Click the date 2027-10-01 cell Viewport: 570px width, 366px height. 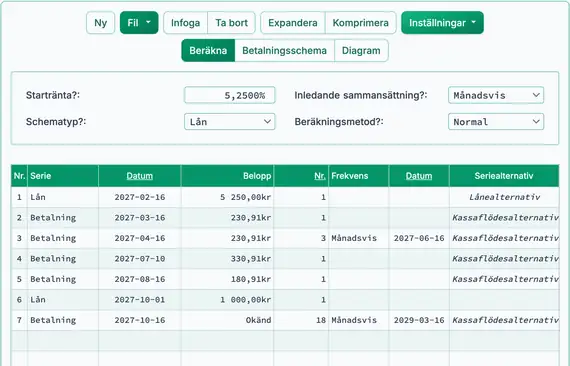[140, 300]
